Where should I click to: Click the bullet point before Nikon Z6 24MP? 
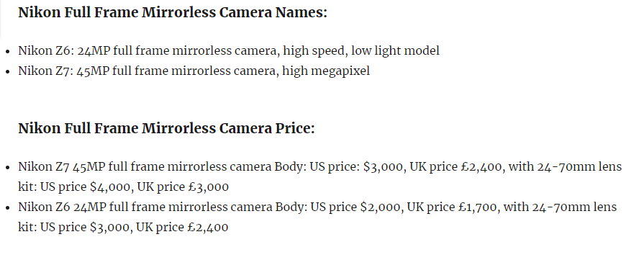(x=8, y=51)
